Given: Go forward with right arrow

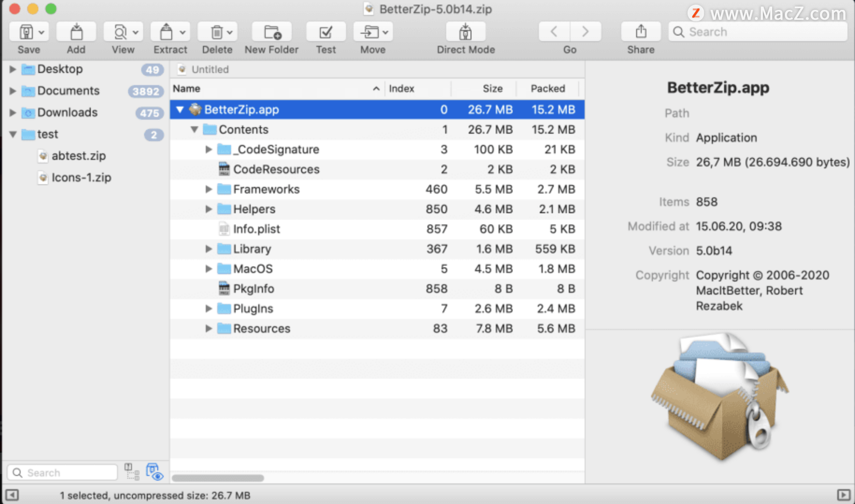Looking at the screenshot, I should coord(586,32).
